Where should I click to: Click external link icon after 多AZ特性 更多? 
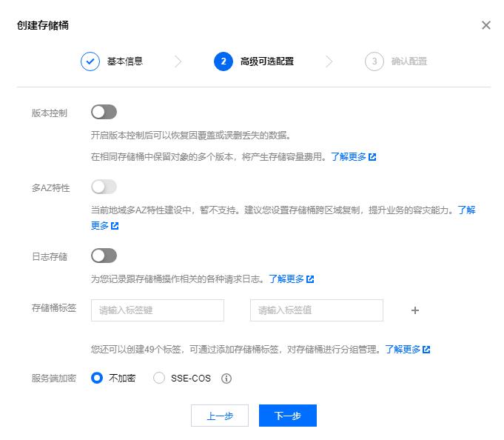115,226
